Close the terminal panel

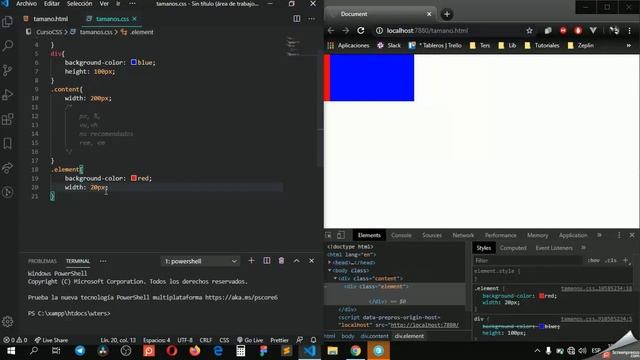click(311, 261)
